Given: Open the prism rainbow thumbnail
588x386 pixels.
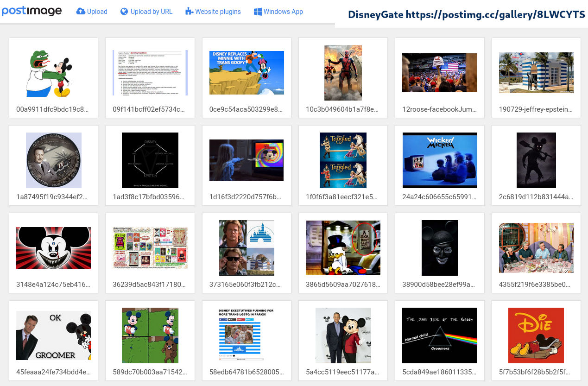Looking at the screenshot, I should coord(440,335).
